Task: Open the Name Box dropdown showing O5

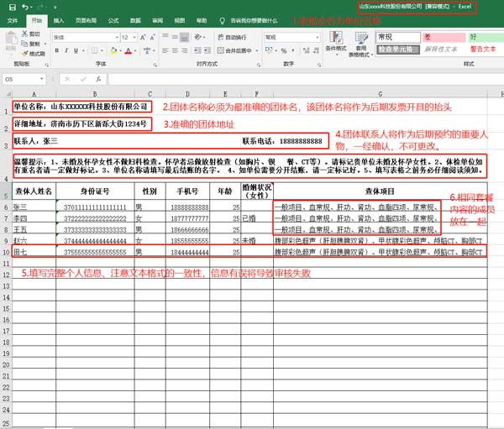Action: point(41,79)
